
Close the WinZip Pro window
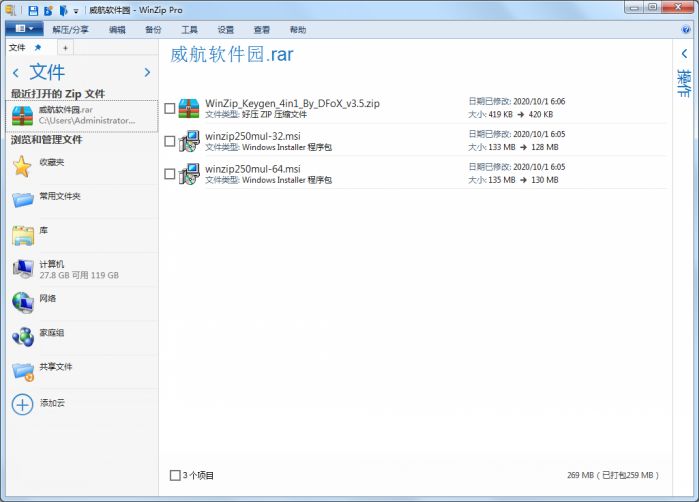pos(678,8)
